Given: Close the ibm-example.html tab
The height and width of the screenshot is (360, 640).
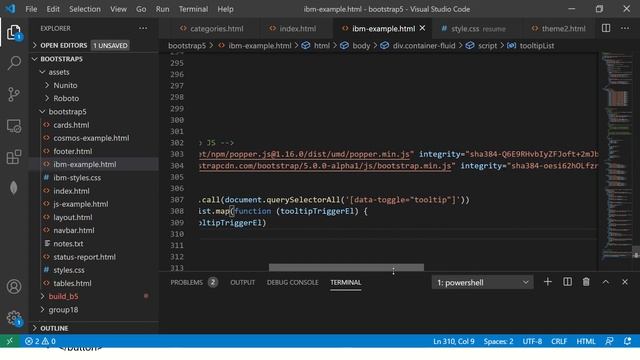Looking at the screenshot, I should pyautogui.click(x=422, y=28).
